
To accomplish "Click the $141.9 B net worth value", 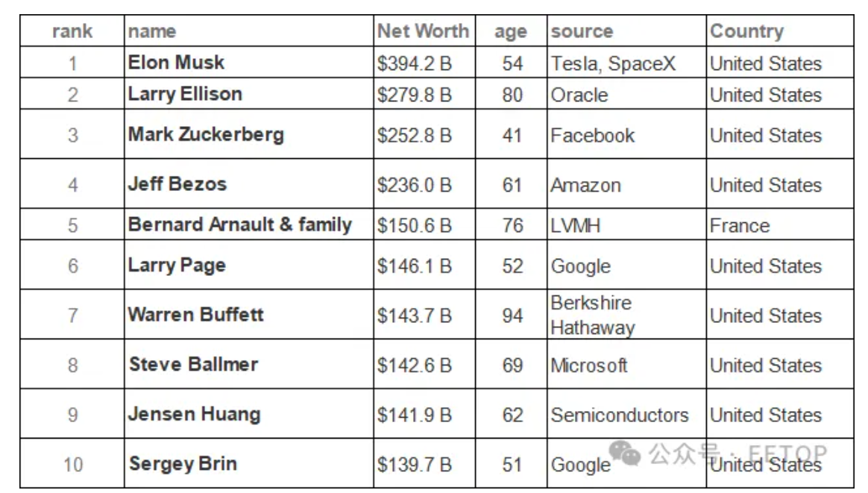I will [x=415, y=415].
